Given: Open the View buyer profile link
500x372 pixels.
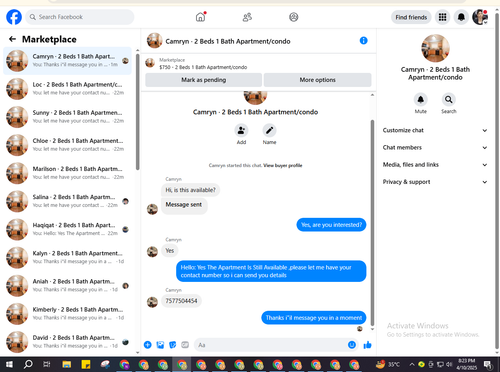Looking at the screenshot, I should point(283,165).
